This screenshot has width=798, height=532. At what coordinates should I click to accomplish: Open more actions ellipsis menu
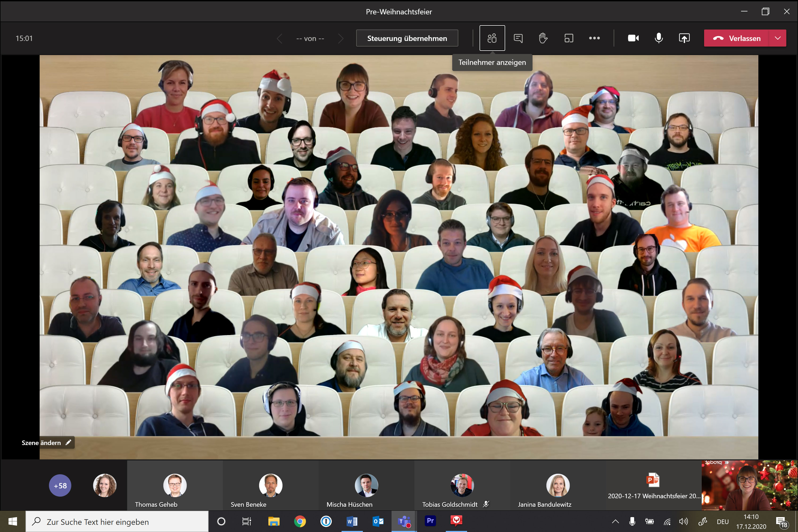[595, 38]
